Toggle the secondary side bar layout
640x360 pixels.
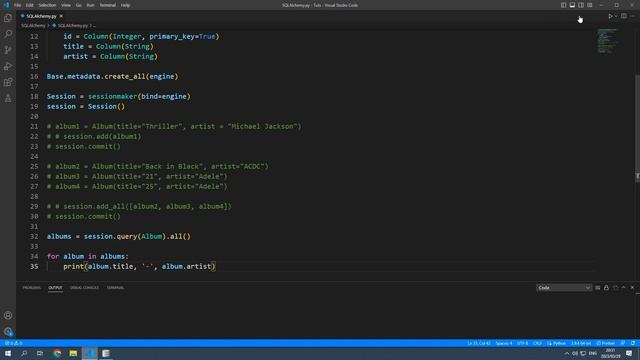point(581,5)
